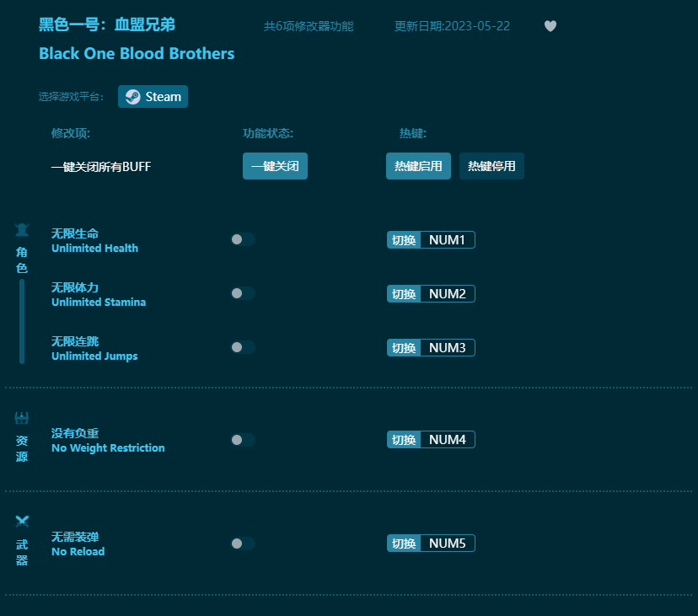Turn on No Weight Restriction
The width and height of the screenshot is (698, 616).
point(243,439)
